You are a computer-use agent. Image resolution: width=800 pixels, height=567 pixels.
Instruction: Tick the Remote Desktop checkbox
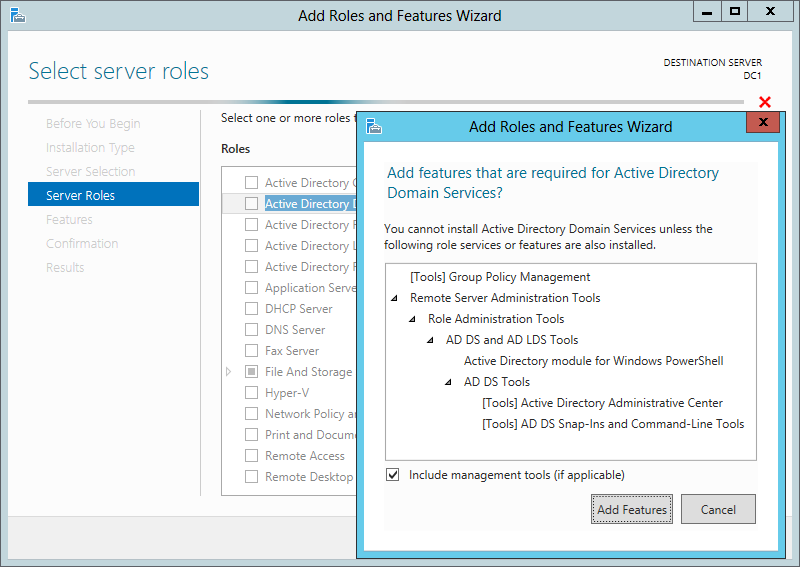[x=252, y=476]
